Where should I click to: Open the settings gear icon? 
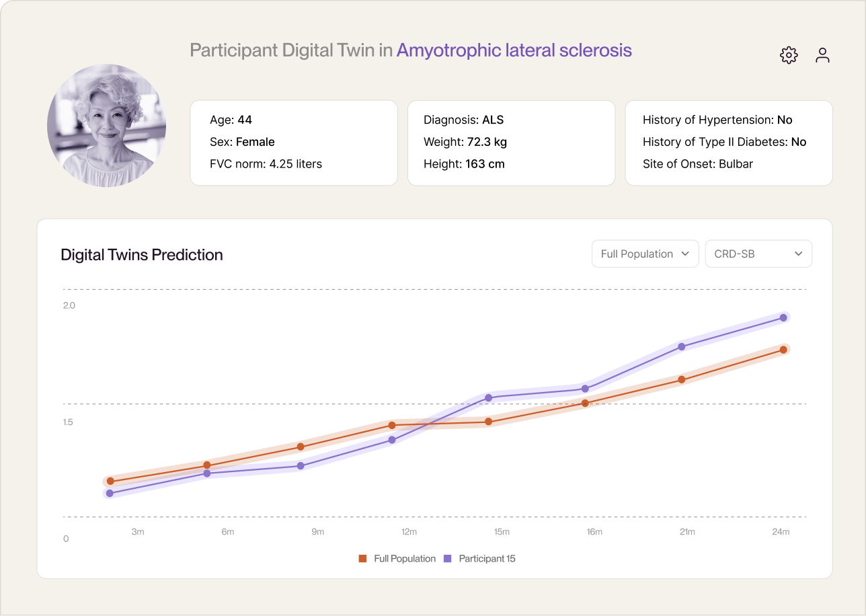pyautogui.click(x=789, y=55)
